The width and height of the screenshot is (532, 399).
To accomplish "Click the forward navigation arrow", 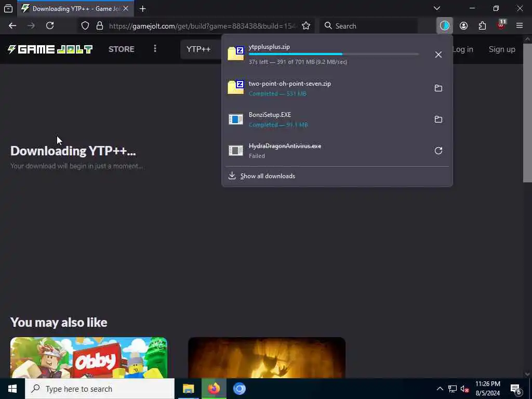I will [x=31, y=26].
